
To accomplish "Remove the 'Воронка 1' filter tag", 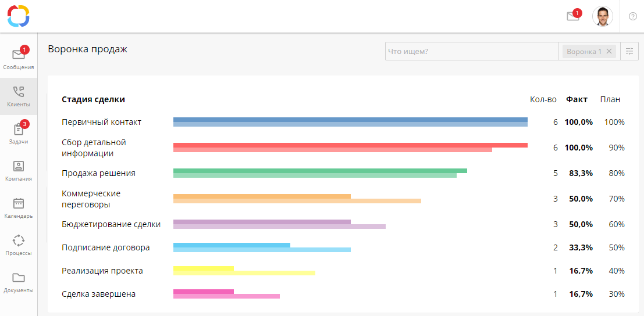I will (609, 52).
